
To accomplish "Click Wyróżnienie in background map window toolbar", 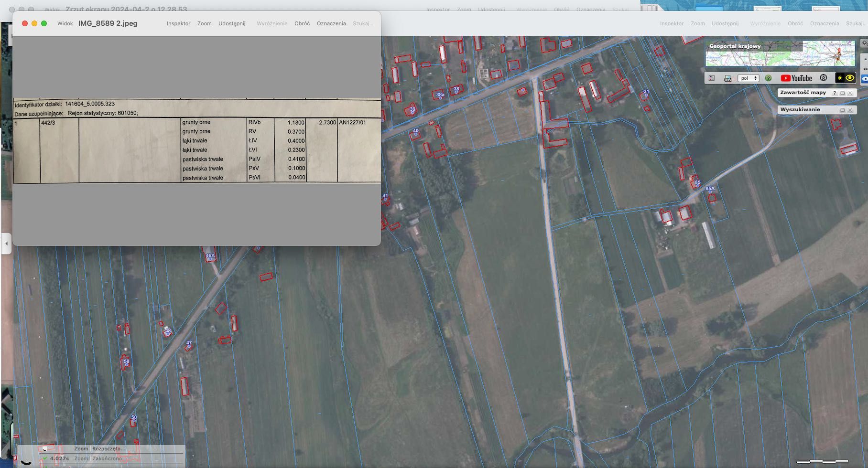I will coord(765,23).
